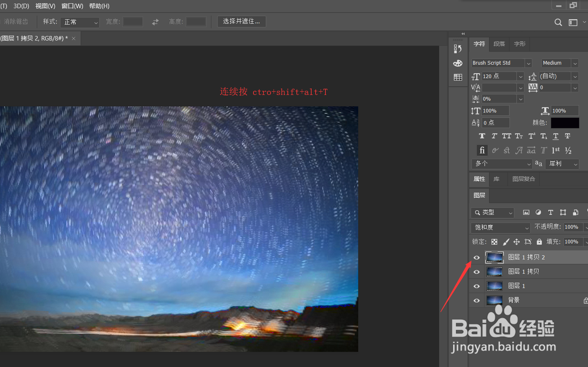The image size is (588, 367).
Task: Hide the 图层 1 拷贝 layer
Action: coord(477,272)
